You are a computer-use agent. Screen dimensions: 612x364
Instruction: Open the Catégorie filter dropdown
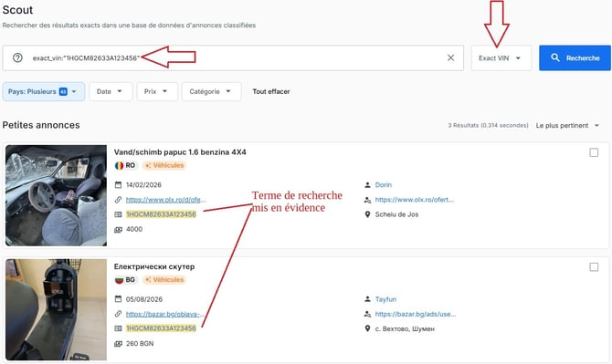point(211,91)
